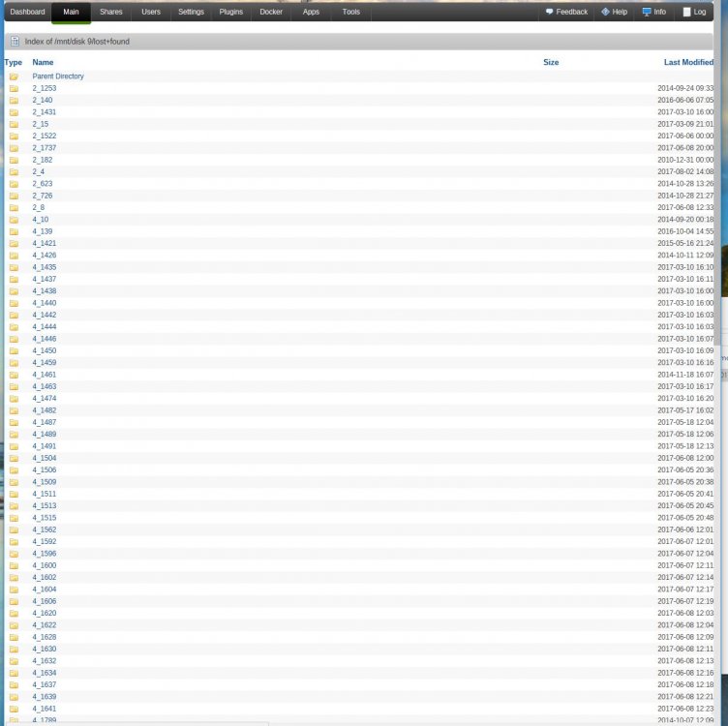The height and width of the screenshot is (726, 728).
Task: Click the folder icon beside 4_1440
Action: click(x=14, y=303)
